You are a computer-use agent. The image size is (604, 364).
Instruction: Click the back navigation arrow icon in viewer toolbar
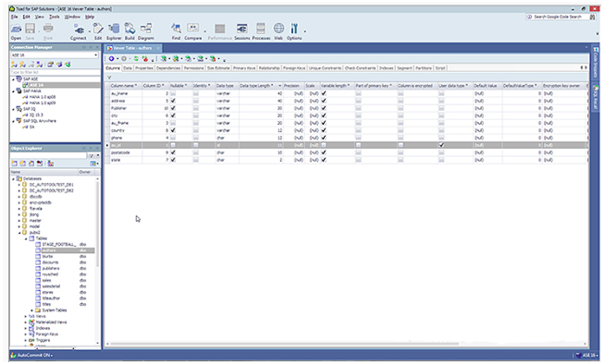[x=111, y=58]
